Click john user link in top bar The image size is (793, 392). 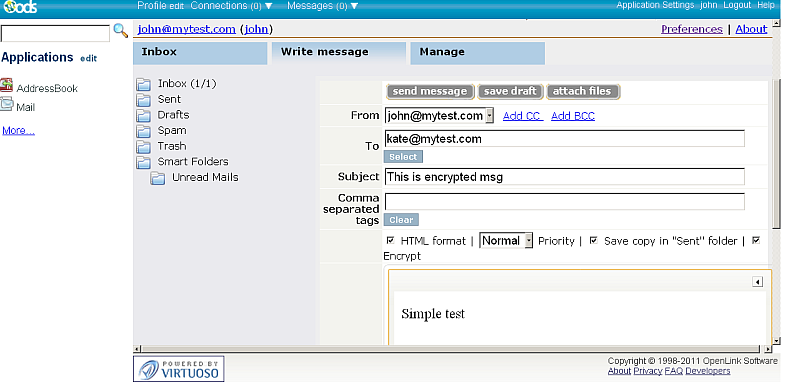709,5
